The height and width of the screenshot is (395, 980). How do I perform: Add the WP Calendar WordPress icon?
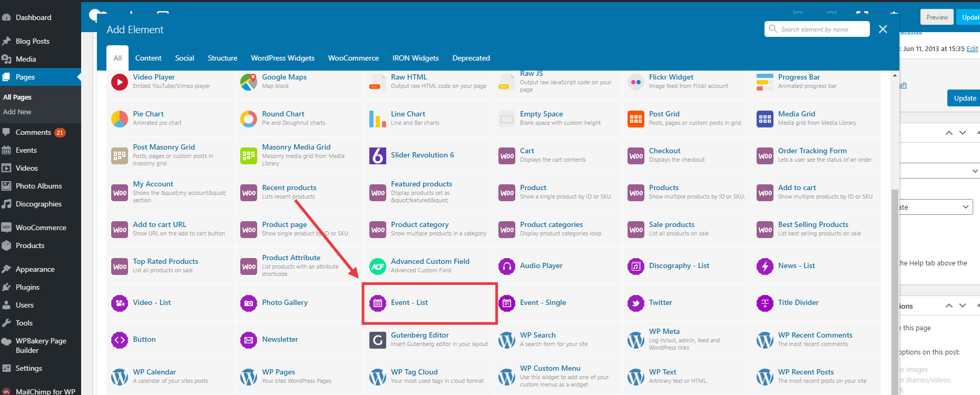point(120,377)
